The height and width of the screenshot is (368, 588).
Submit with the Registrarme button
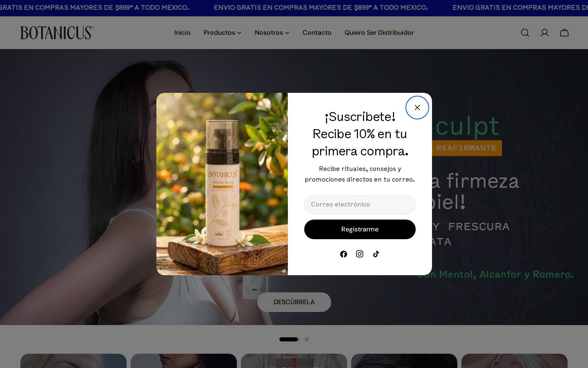coord(360,229)
